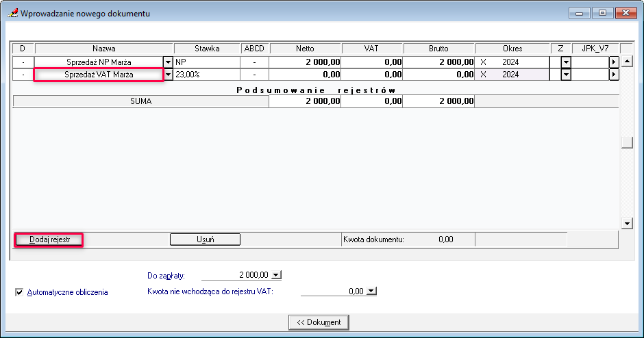Click the JPK_V7 column header
Image resolution: width=644 pixels, height=338 pixels.
pos(595,49)
